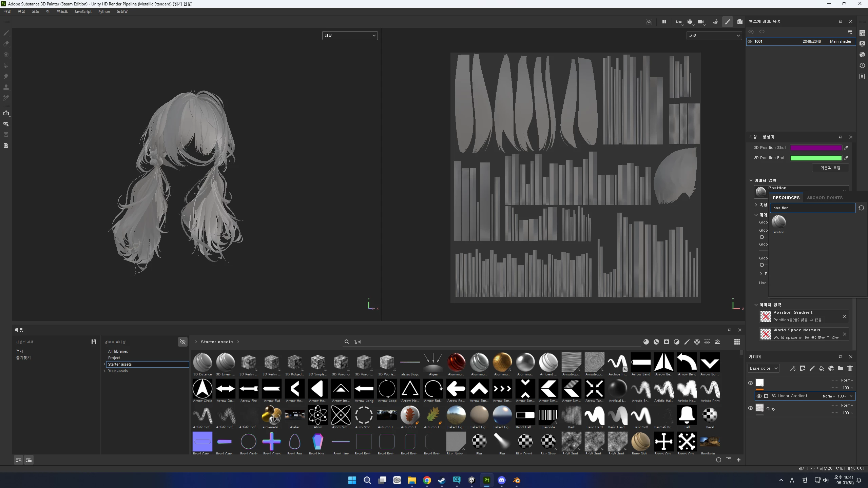Image resolution: width=868 pixels, height=488 pixels.
Task: Toggle visibility of texture set 1001
Action: [750, 41]
